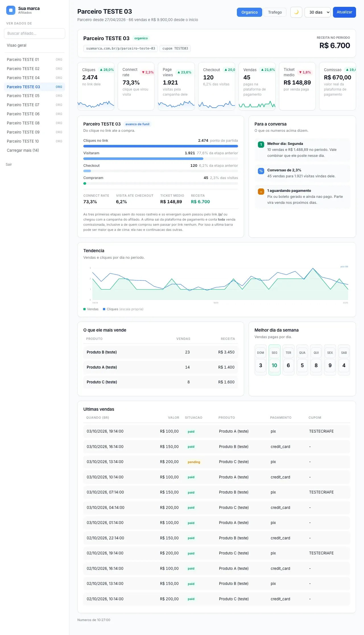
Task: Click the Visitaram funnel progress bar
Action: [x=161, y=159]
